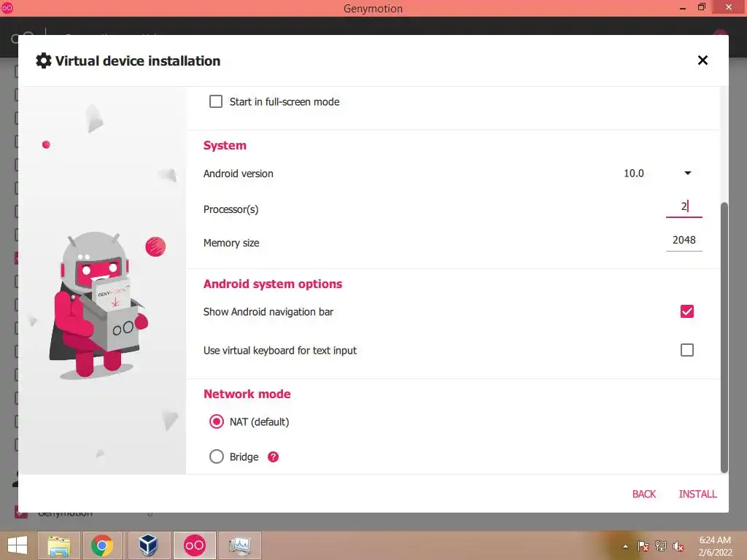
Task: Open the Windows Start menu
Action: point(18,545)
